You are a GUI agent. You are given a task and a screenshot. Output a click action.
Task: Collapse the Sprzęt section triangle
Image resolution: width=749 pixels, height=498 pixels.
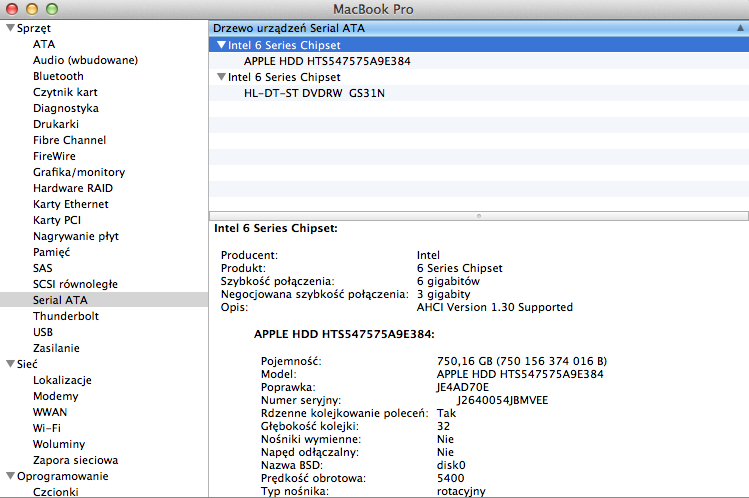[x=10, y=28]
